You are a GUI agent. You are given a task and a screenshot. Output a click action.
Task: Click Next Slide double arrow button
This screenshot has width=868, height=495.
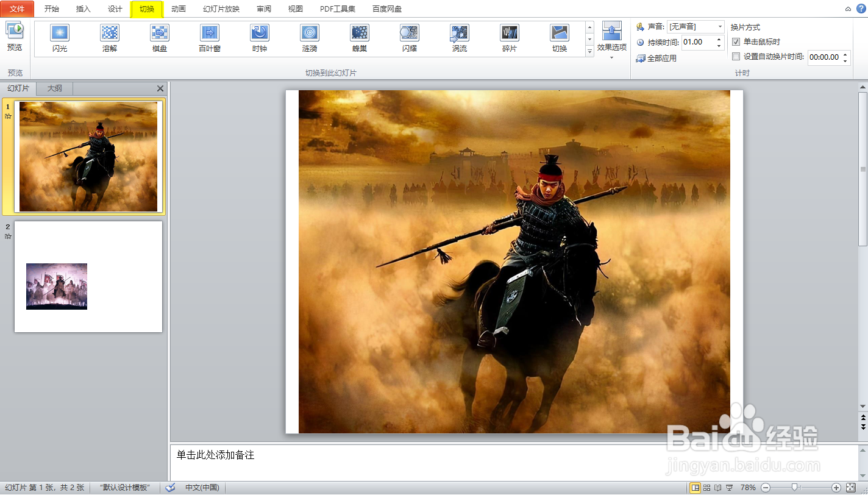pos(863,426)
